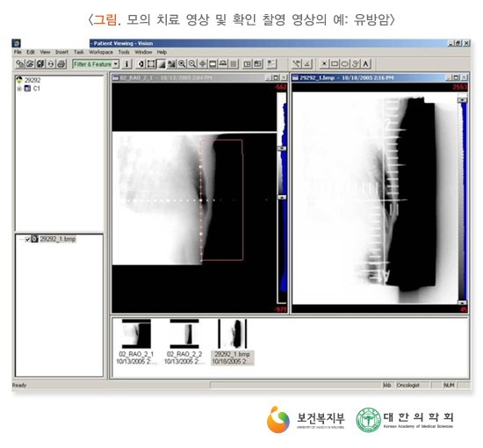Click the window frame icon after the crosshair
This screenshot has height=448, width=483.
pyautogui.click(x=213, y=64)
